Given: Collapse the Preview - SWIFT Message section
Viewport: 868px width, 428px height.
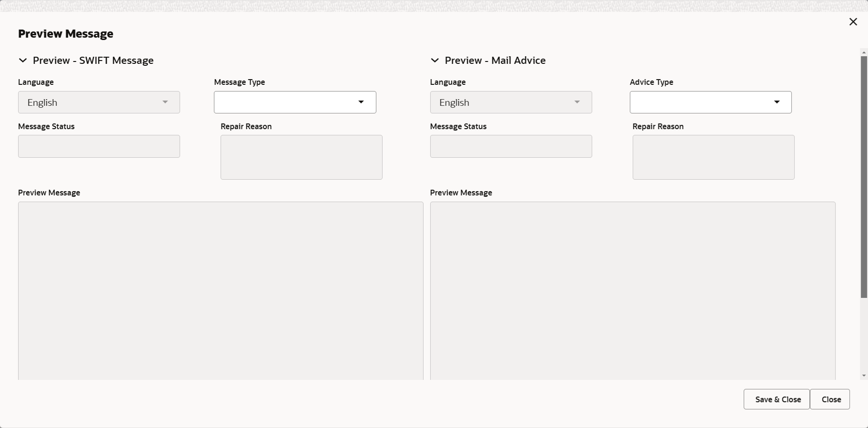Looking at the screenshot, I should point(22,61).
